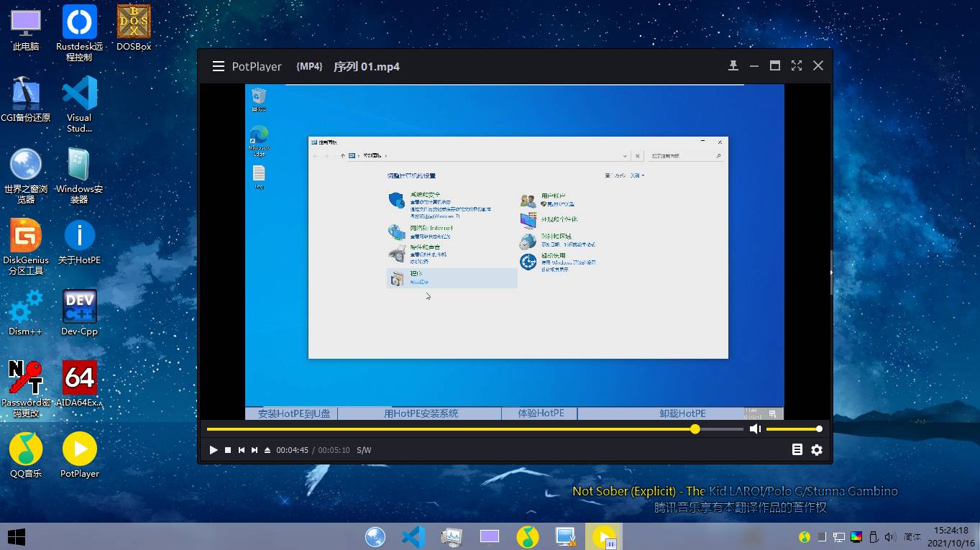Pin the PotPlayer window on top
This screenshot has width=980, height=550.
(733, 65)
